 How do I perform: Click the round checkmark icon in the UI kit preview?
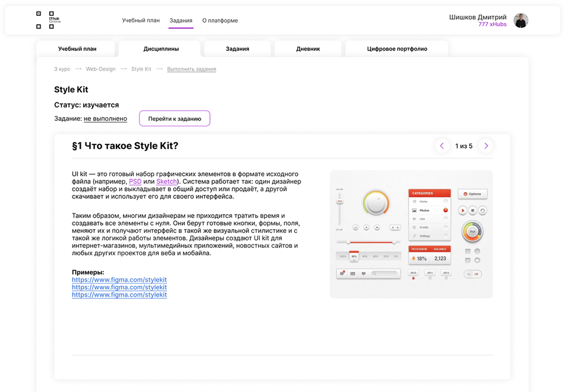point(355,227)
